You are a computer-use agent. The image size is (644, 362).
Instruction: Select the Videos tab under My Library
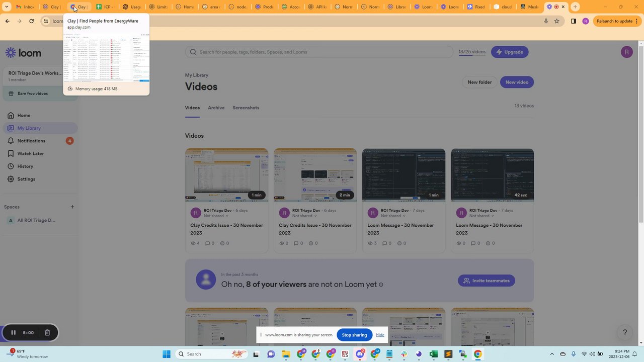click(192, 108)
